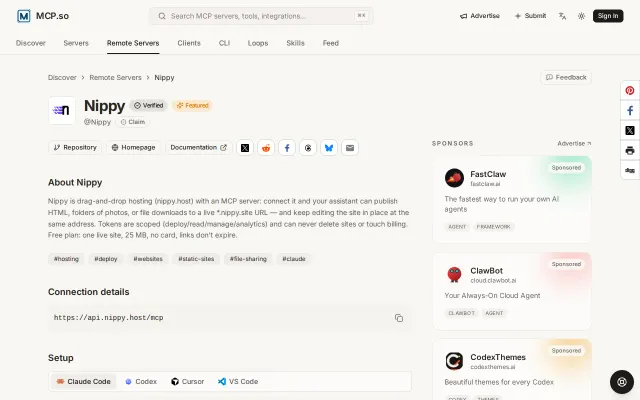The width and height of the screenshot is (640, 400).
Task: Open the floating help widget button
Action: tap(622, 382)
